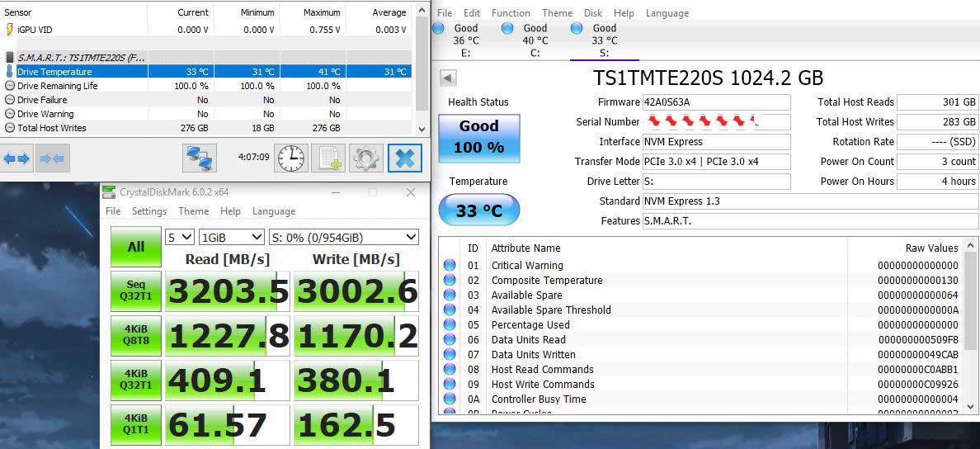Open CrystalDiskMark File menu

coord(113,211)
